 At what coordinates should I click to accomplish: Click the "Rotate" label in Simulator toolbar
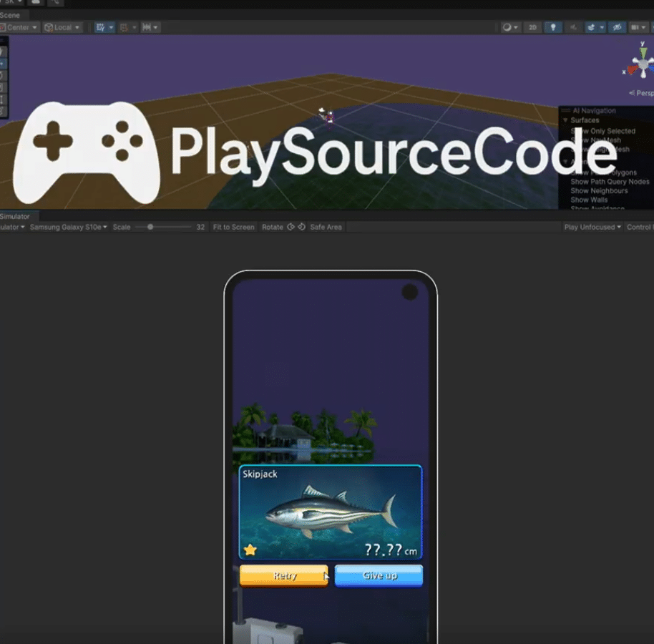pyautogui.click(x=273, y=227)
